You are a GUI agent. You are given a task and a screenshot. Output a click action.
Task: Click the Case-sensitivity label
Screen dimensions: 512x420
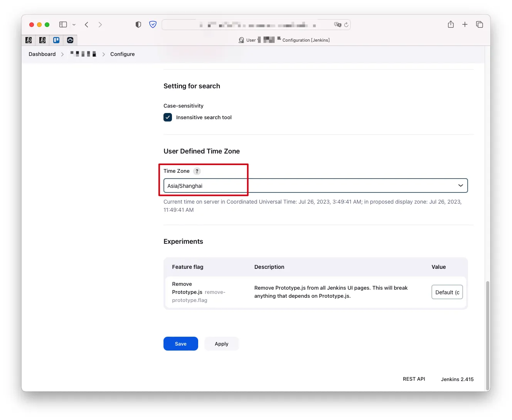[x=184, y=106]
